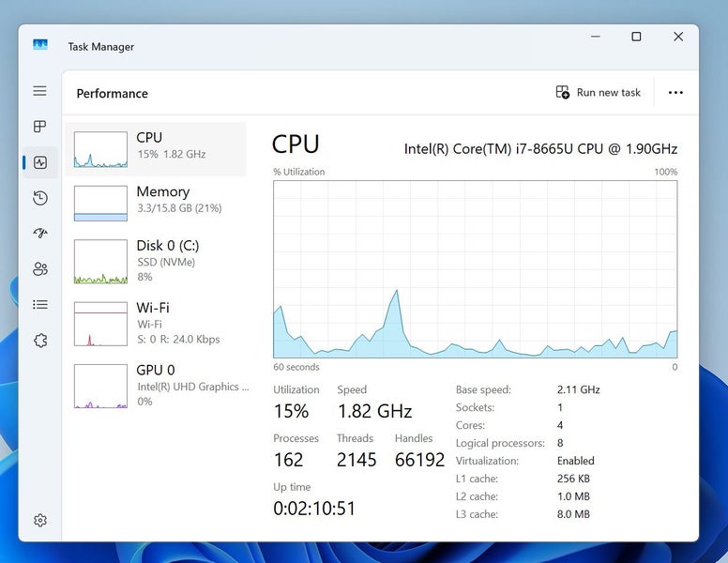Click the up time value 0:02:10:51

314,509
